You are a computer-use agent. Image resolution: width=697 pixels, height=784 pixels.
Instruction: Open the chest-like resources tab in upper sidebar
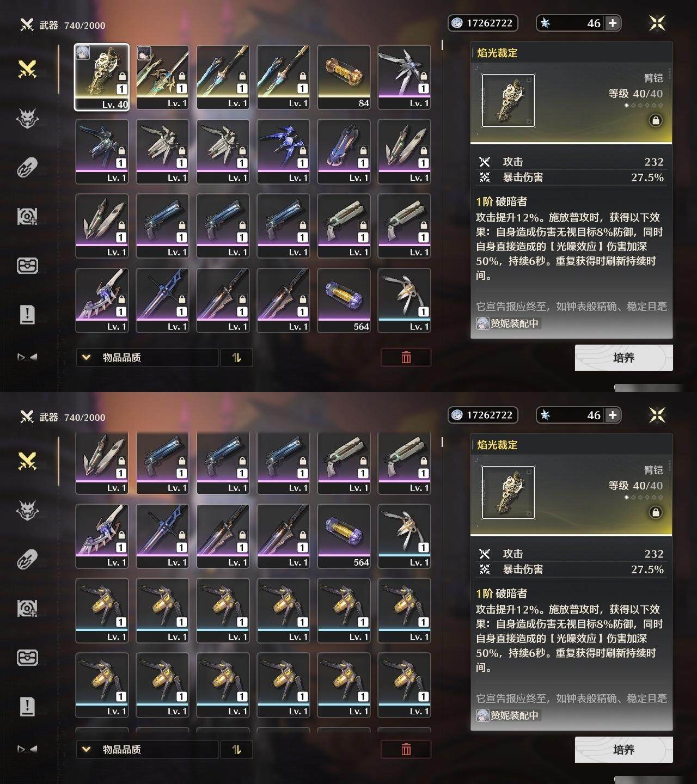pyautogui.click(x=27, y=266)
